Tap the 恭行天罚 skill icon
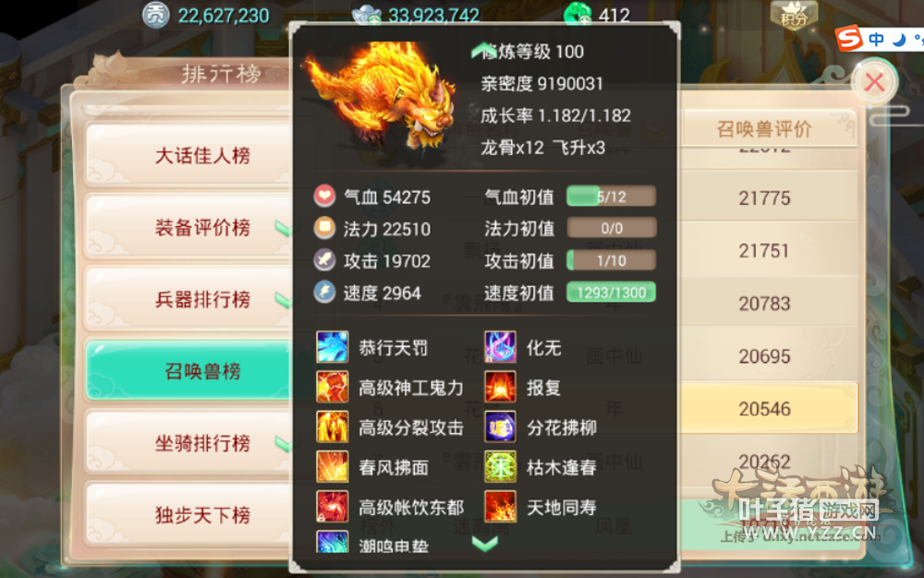924x578 pixels. coord(333,346)
